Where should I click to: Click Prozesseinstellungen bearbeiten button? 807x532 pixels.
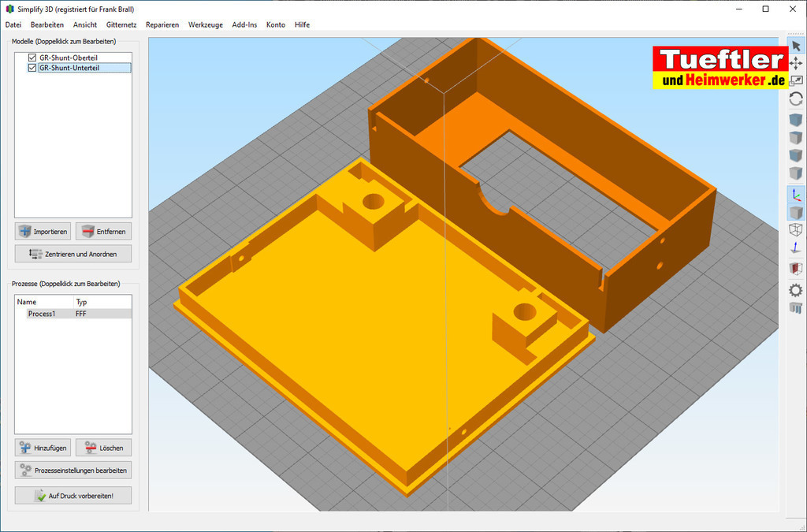(x=73, y=471)
